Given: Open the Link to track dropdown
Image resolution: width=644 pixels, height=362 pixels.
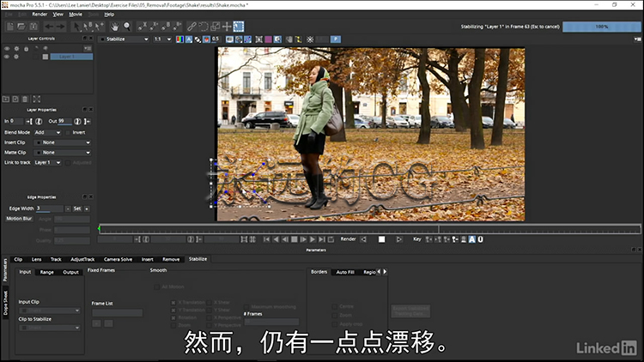Looking at the screenshot, I should pos(47,162).
